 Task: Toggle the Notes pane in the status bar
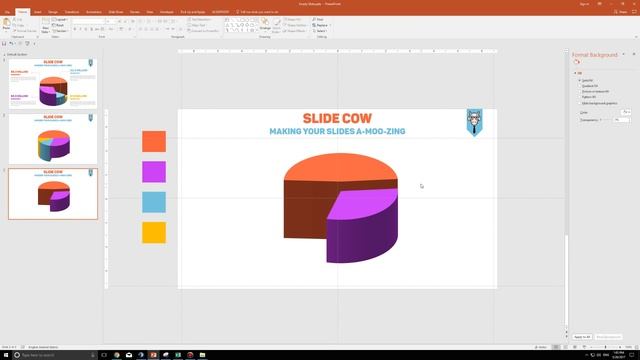click(x=541, y=347)
